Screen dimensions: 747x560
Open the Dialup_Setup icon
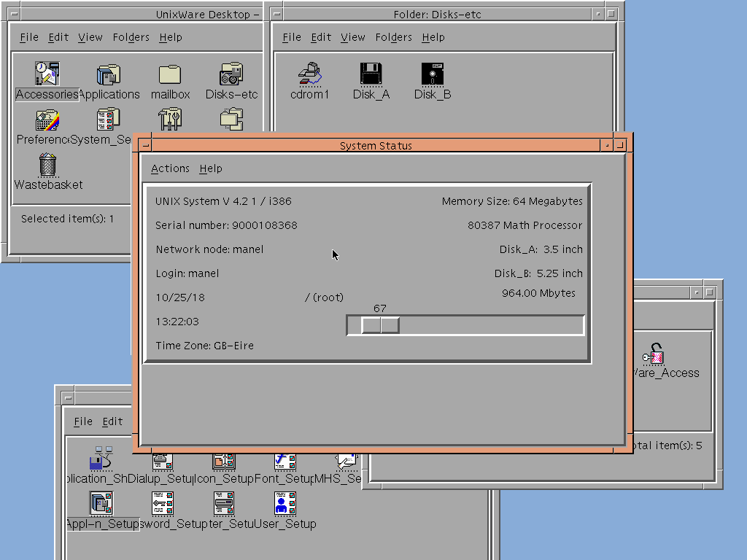[x=163, y=462]
